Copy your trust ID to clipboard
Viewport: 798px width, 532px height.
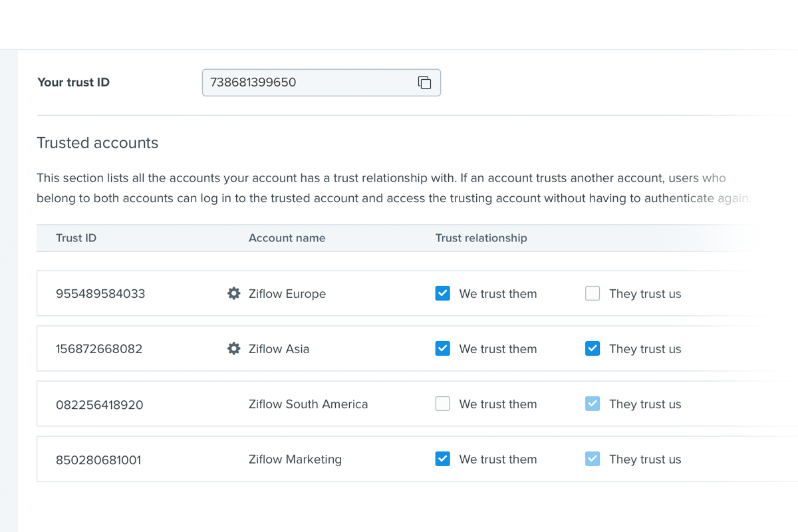[x=424, y=82]
